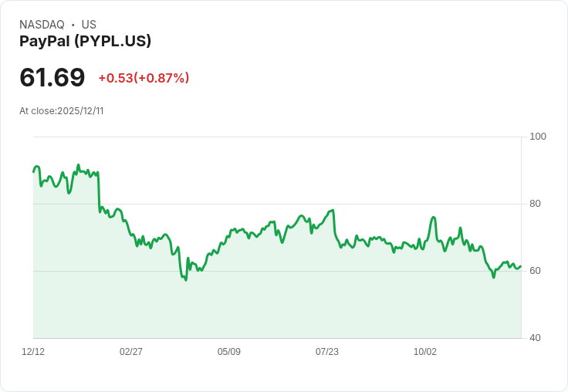Click the PayPal (PYPL.US) stock title
This screenshot has height=392, width=568.
coord(85,41)
